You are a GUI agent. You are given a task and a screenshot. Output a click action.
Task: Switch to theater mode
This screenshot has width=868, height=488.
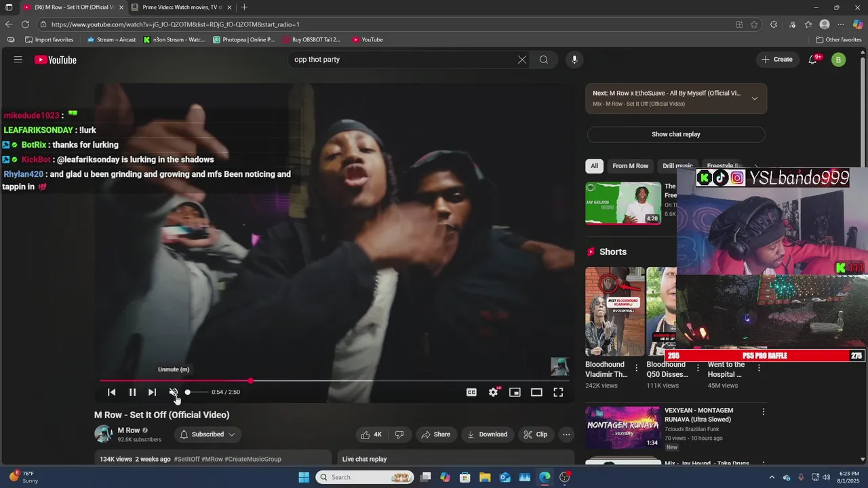[536, 392]
